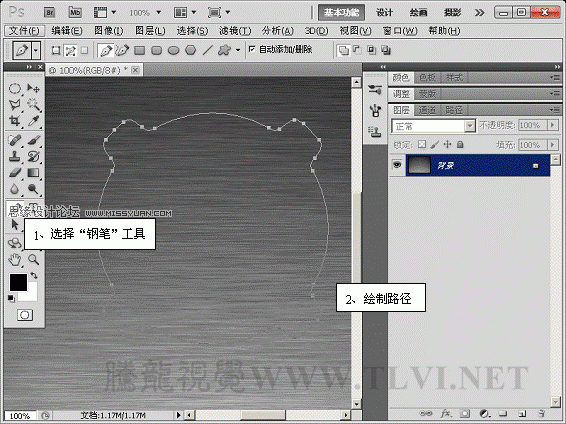Viewport: 566px width, 424px height.
Task: Select the Eyedropper tool
Action: pyautogui.click(x=33, y=121)
